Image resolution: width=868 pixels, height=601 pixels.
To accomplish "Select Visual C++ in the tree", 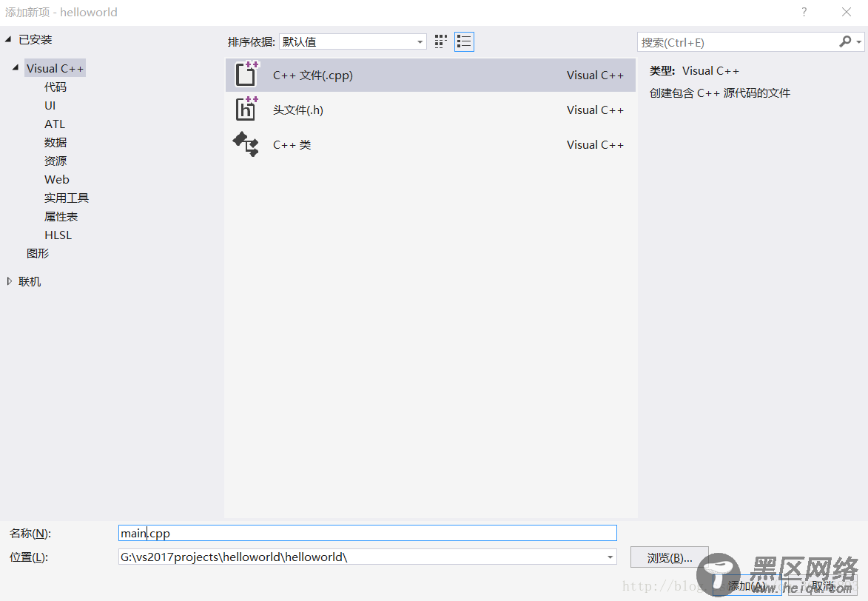I will 55,69.
